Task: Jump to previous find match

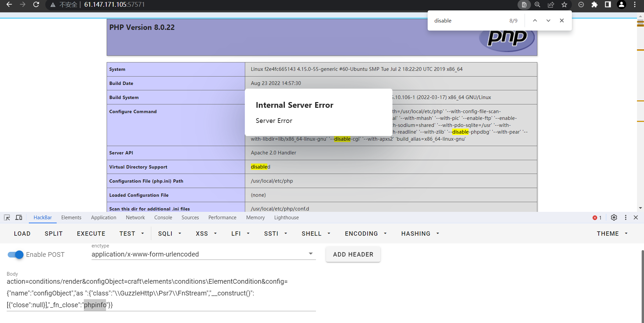Action: (535, 20)
